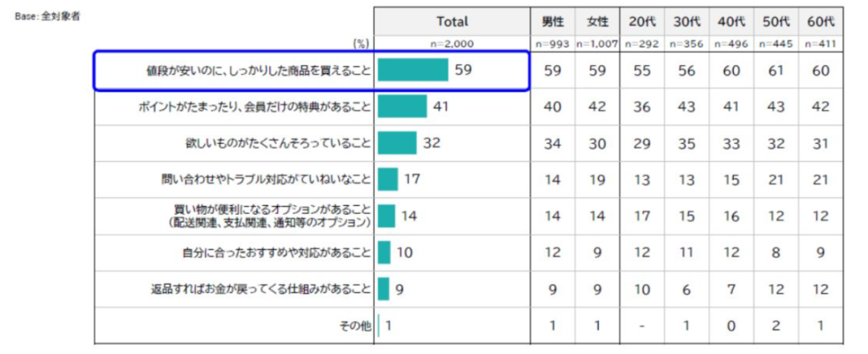Click the 20代 column header
Image resolution: width=868 pixels, height=354 pixels.
click(641, 22)
